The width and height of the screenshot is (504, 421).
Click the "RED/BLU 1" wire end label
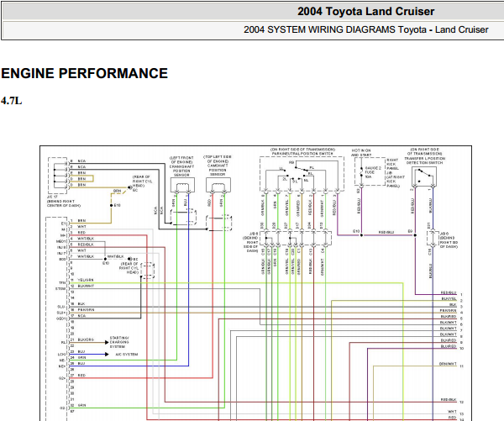click(451, 293)
